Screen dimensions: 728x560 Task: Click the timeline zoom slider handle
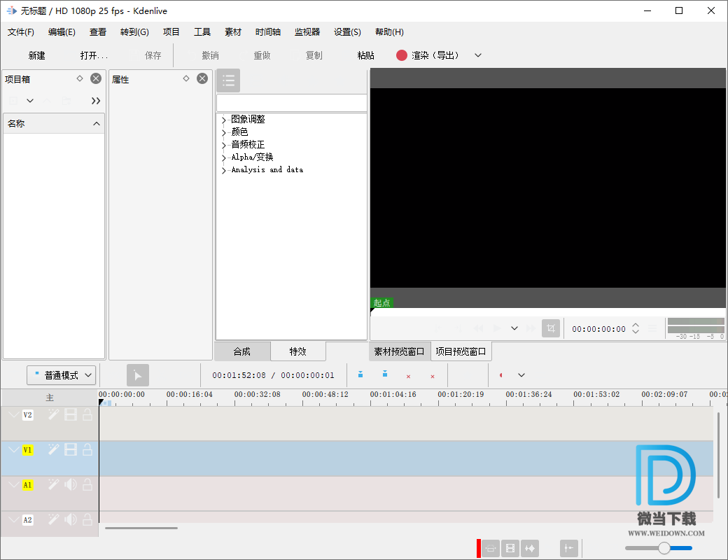tap(664, 548)
